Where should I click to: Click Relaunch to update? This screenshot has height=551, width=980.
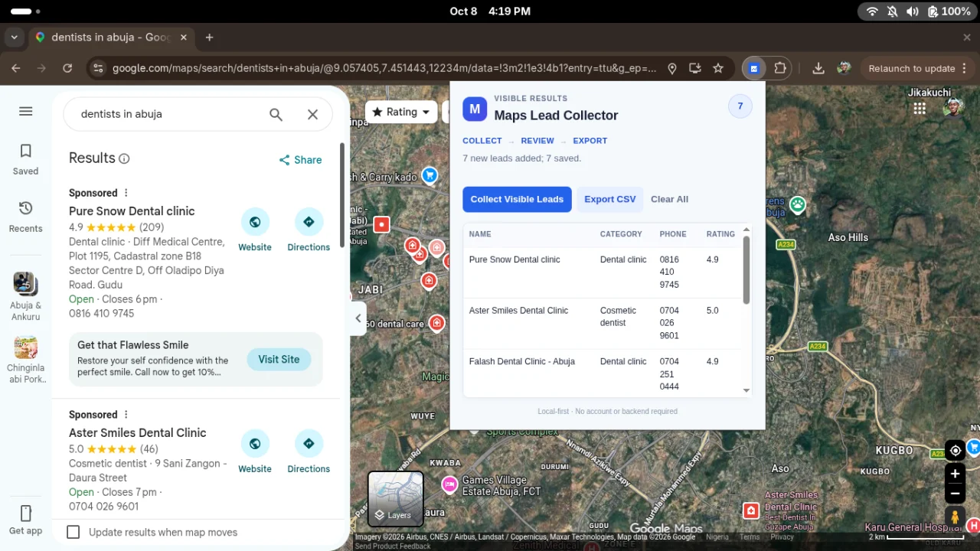tap(912, 68)
